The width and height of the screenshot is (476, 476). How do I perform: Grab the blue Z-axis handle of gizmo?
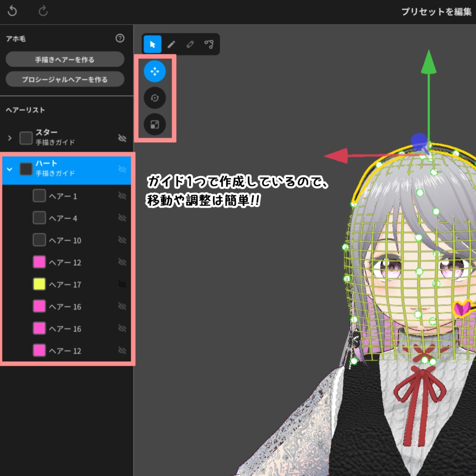(x=420, y=141)
